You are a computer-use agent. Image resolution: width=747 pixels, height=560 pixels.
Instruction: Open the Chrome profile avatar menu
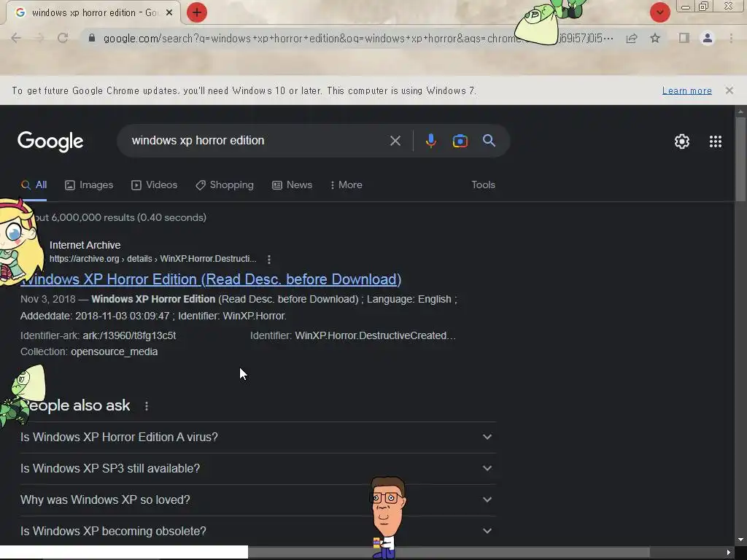[x=708, y=38]
